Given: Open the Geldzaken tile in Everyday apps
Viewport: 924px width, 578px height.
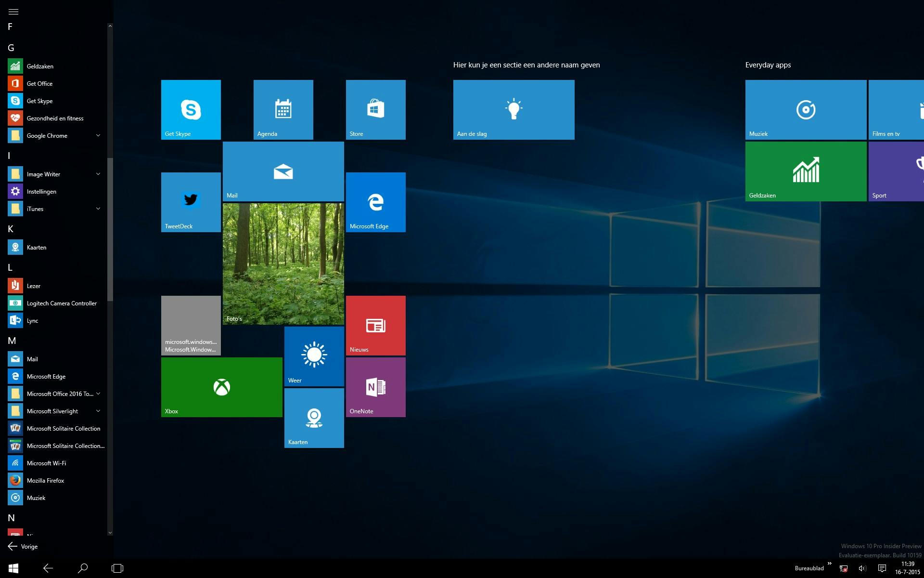Looking at the screenshot, I should click(x=806, y=171).
